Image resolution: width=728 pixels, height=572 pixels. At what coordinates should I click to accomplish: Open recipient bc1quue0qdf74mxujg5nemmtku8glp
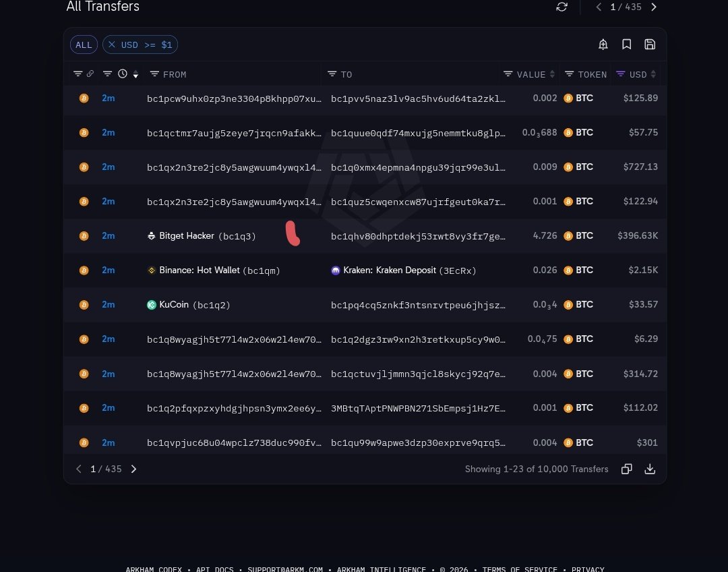coord(418,133)
